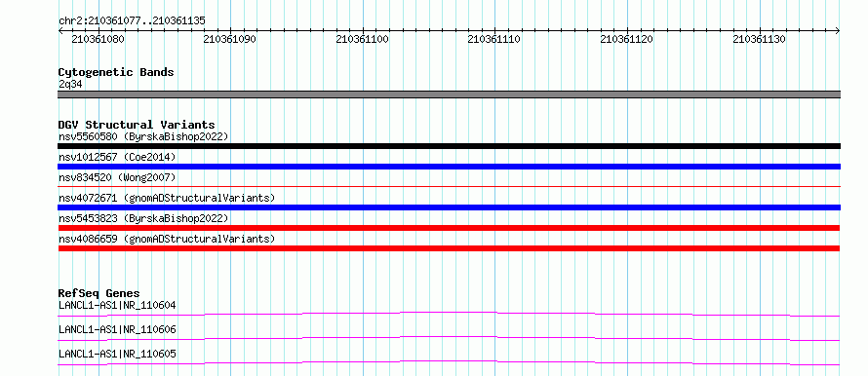Click the blue nsv4072671 variant bar
The image size is (868, 376).
pos(449,207)
